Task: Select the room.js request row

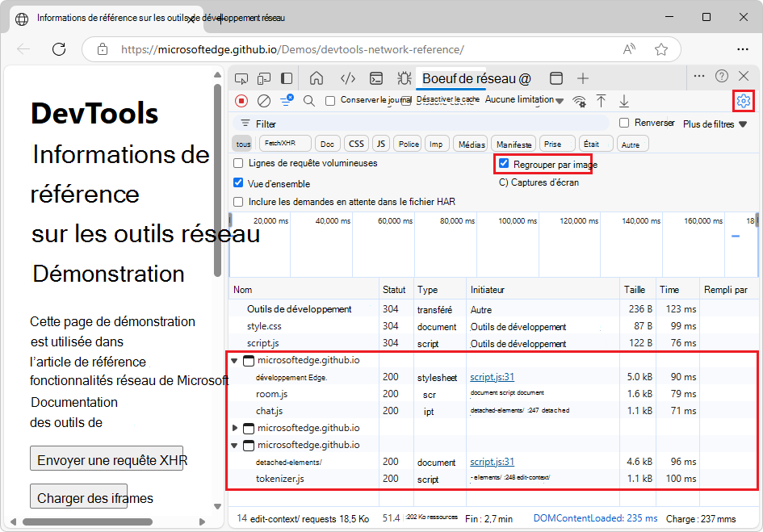Action: (x=493, y=394)
